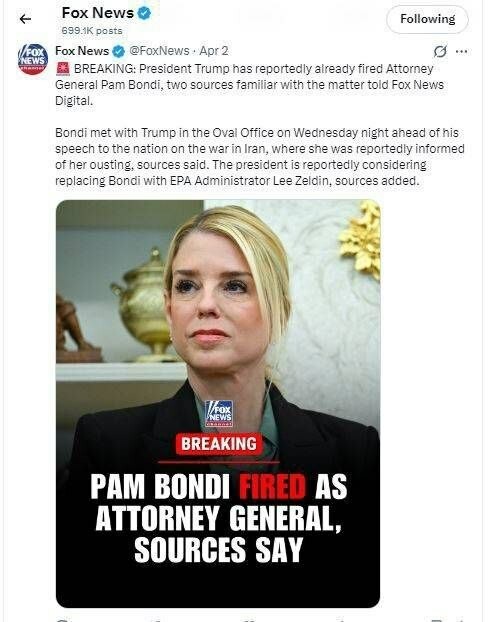Open the Pam Bondi photo
This screenshot has height=622, width=488.
click(x=218, y=403)
